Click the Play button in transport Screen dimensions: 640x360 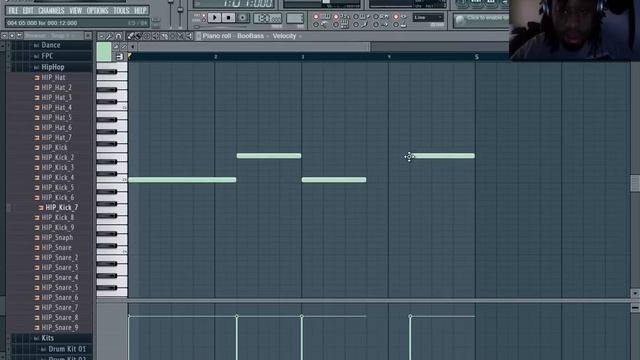[214, 18]
